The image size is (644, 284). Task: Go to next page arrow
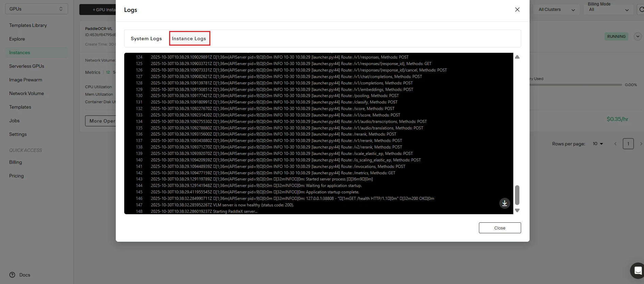click(641, 144)
